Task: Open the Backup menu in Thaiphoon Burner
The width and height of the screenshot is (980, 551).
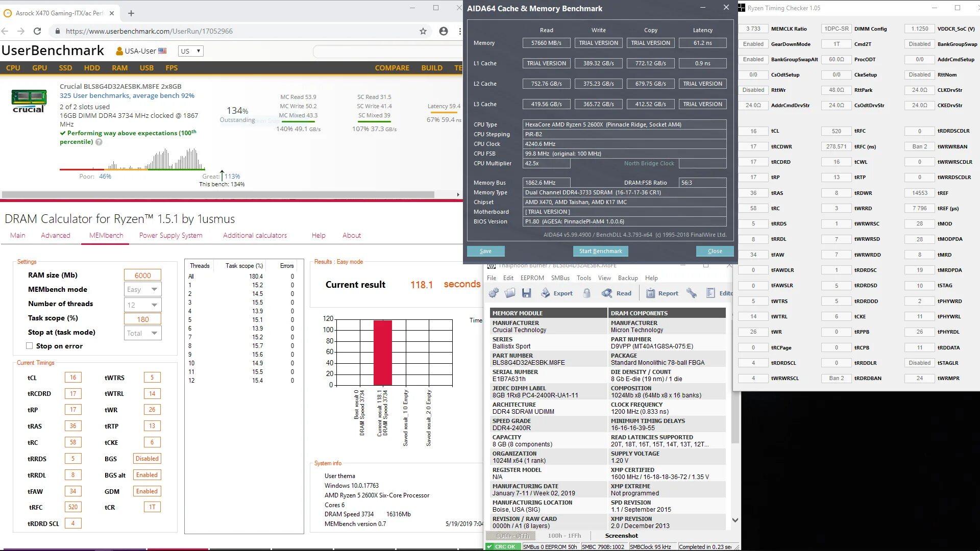Action: point(628,278)
